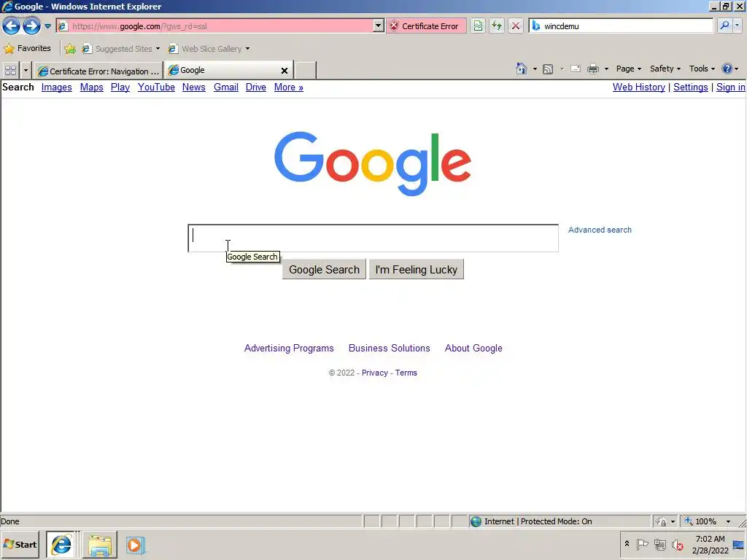Open the Safety menu
Screen dimensions: 747x560
pyautogui.click(x=665, y=69)
